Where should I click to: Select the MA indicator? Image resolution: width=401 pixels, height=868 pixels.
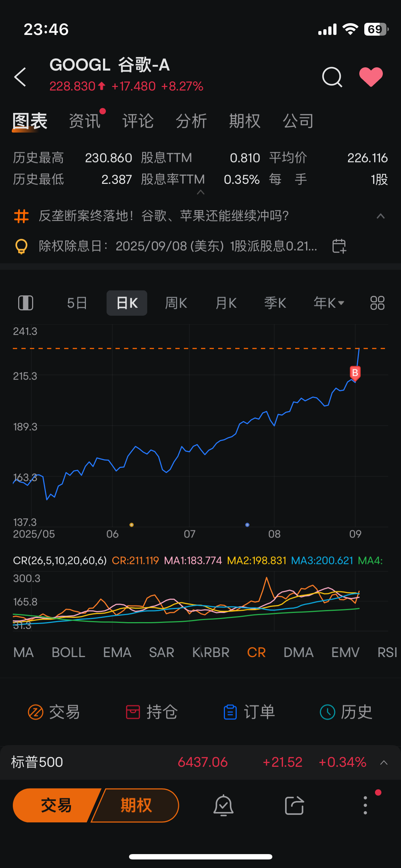24,653
